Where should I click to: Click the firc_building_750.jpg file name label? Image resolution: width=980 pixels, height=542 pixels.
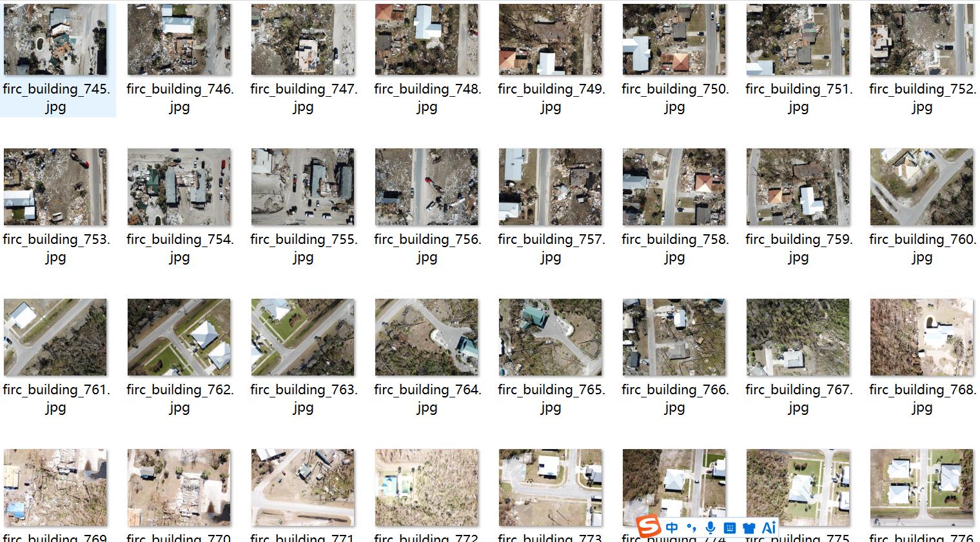(674, 97)
